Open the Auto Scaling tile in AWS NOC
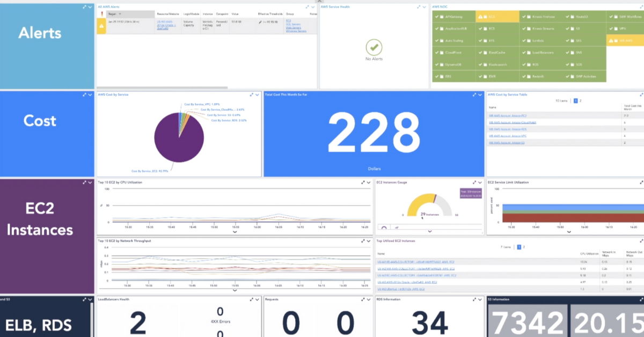Viewport: 644px width, 337px height. tap(453, 40)
